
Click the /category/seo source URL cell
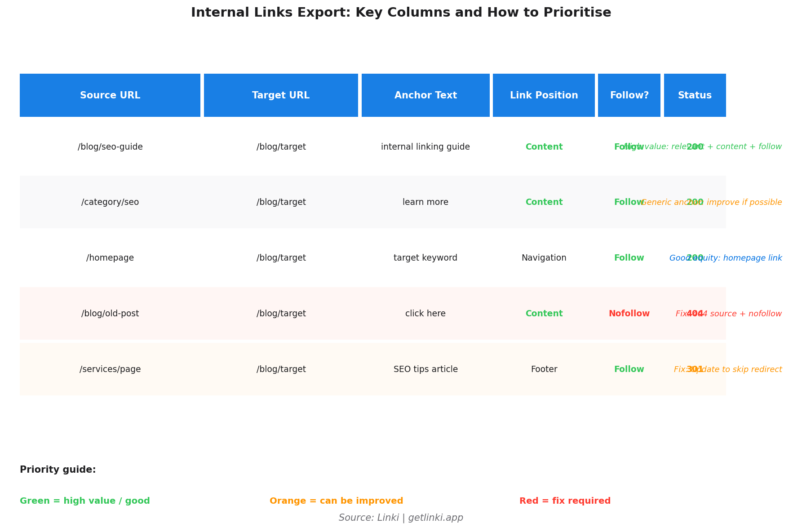click(110, 202)
